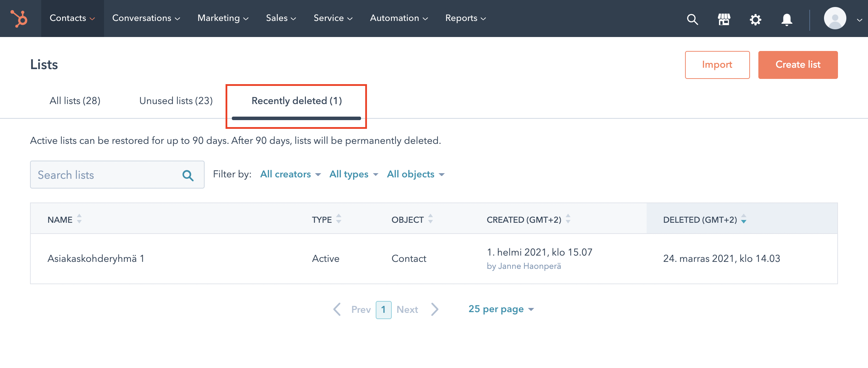
Task: Open the Contacts menu
Action: [x=72, y=18]
